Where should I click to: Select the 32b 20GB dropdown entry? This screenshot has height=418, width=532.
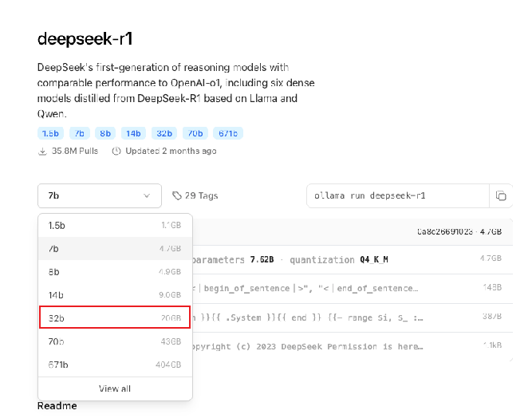click(x=115, y=317)
